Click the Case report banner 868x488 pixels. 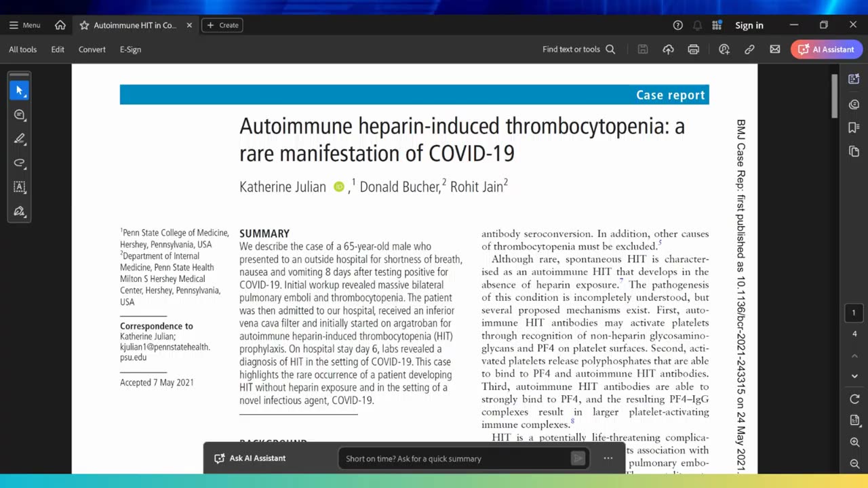(414, 95)
